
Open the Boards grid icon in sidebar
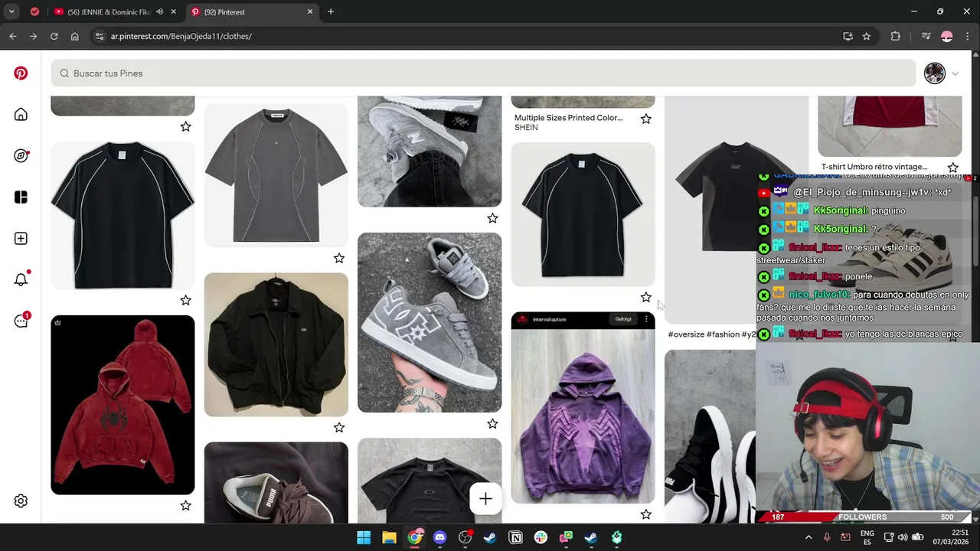click(21, 197)
